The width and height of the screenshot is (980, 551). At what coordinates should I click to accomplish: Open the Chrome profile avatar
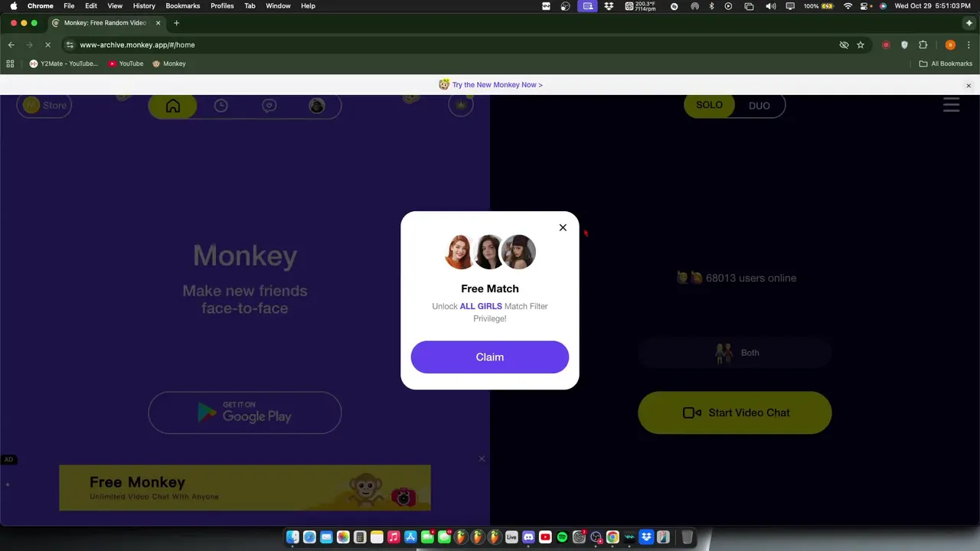(950, 45)
